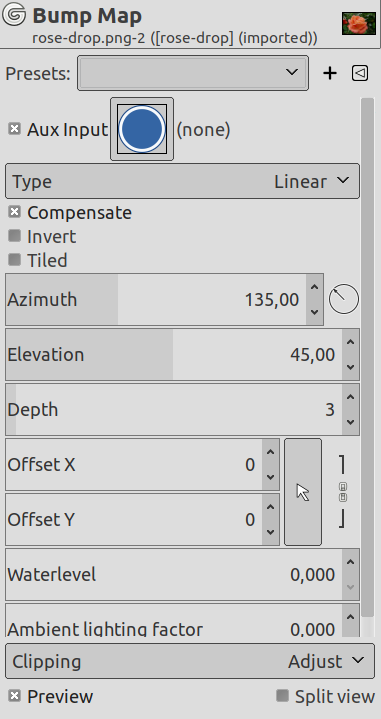
Task: Click the Aux Input blue circle picker
Action: 142,129
